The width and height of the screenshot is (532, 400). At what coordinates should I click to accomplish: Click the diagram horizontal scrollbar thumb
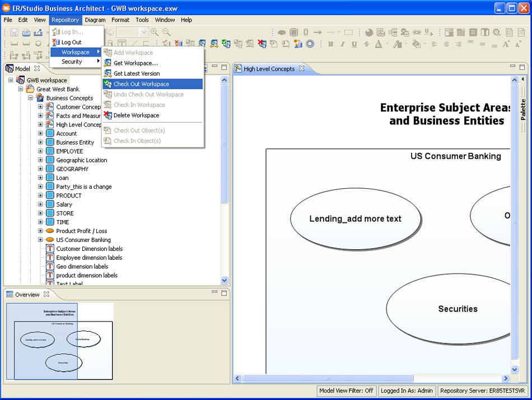(328, 378)
